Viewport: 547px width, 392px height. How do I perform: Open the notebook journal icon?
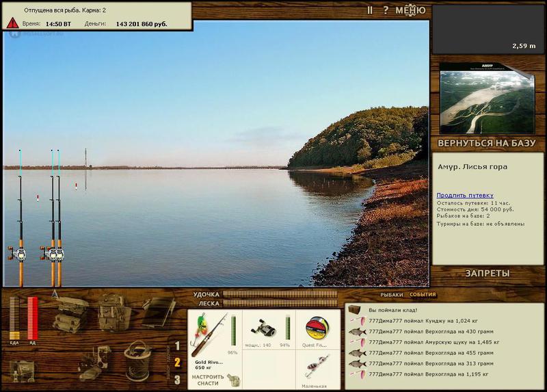pos(158,312)
